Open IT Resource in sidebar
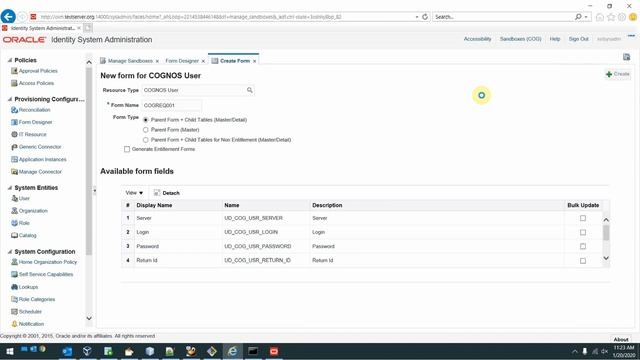The image size is (640, 360). 32,135
